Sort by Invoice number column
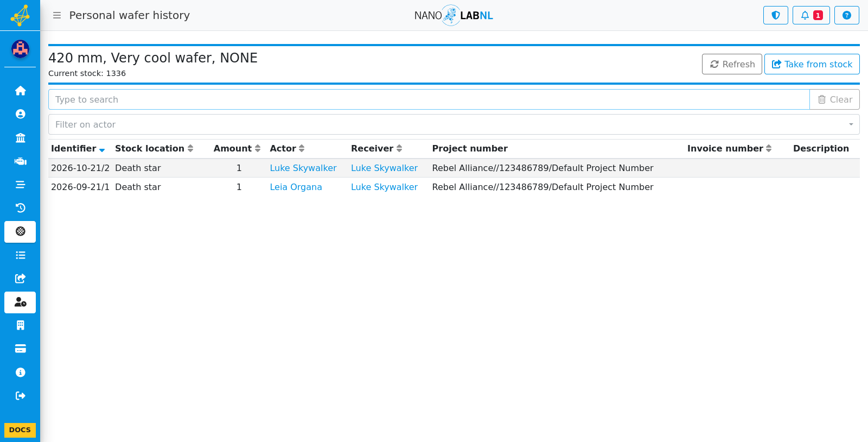The width and height of the screenshot is (868, 442). coord(729,149)
